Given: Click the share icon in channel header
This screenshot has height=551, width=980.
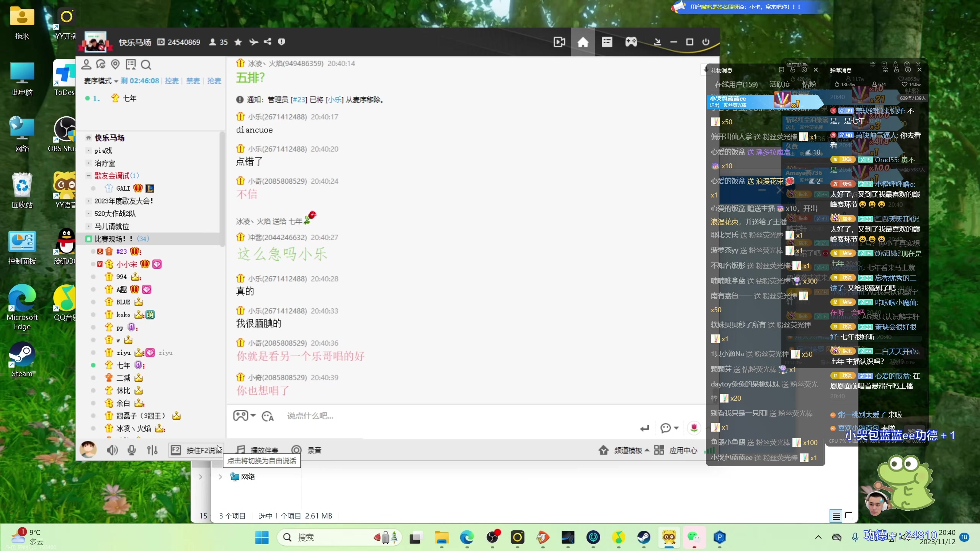Looking at the screenshot, I should tap(268, 42).
